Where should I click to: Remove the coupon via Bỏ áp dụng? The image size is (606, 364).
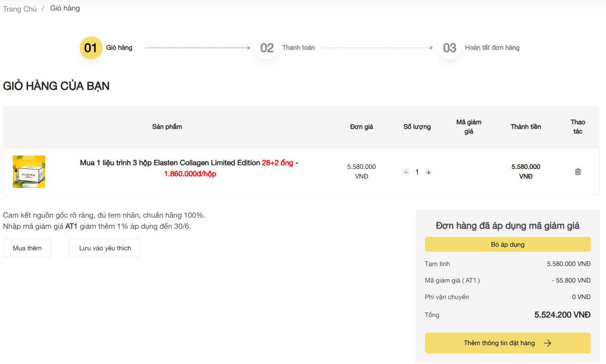click(507, 244)
